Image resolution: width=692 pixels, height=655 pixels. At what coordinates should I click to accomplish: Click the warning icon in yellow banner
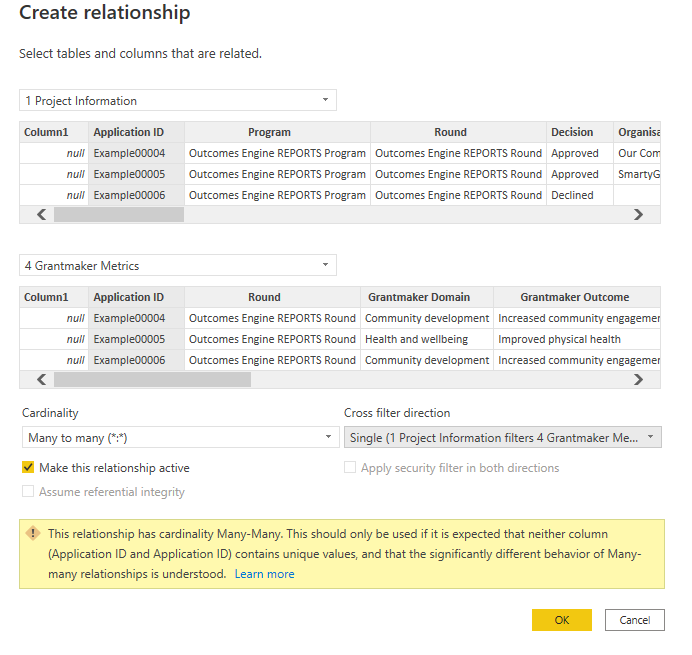[x=33, y=534]
